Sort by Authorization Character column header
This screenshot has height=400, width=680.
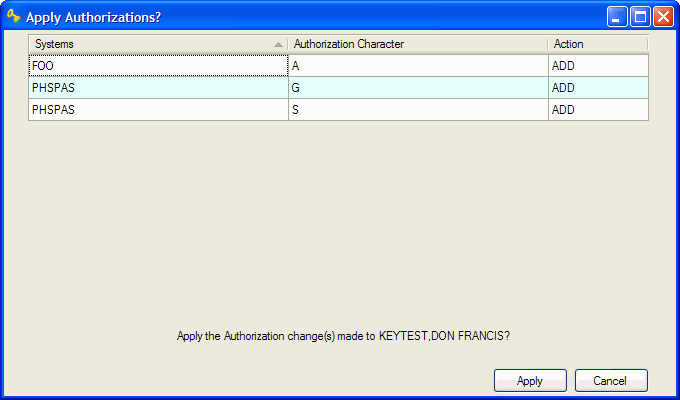[x=417, y=44]
